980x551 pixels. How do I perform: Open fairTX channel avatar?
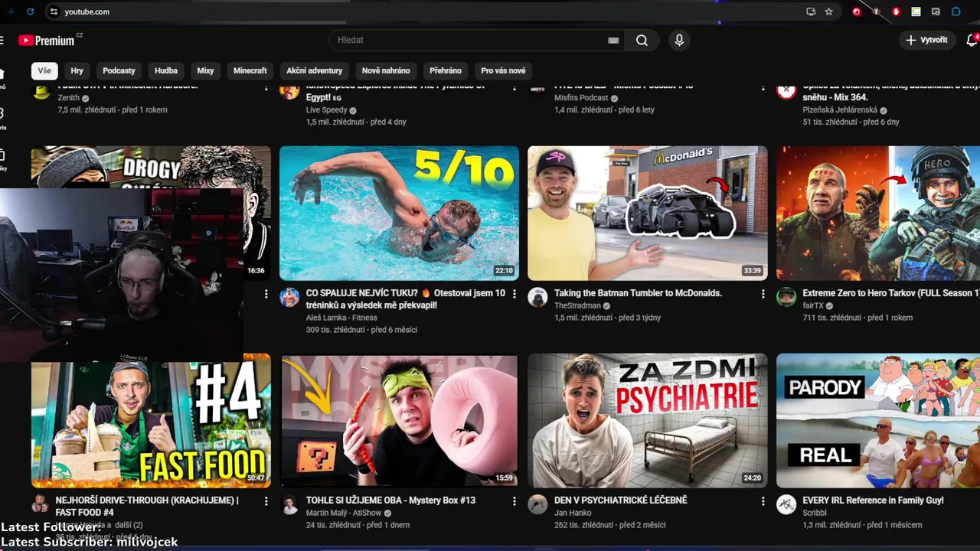(x=786, y=298)
